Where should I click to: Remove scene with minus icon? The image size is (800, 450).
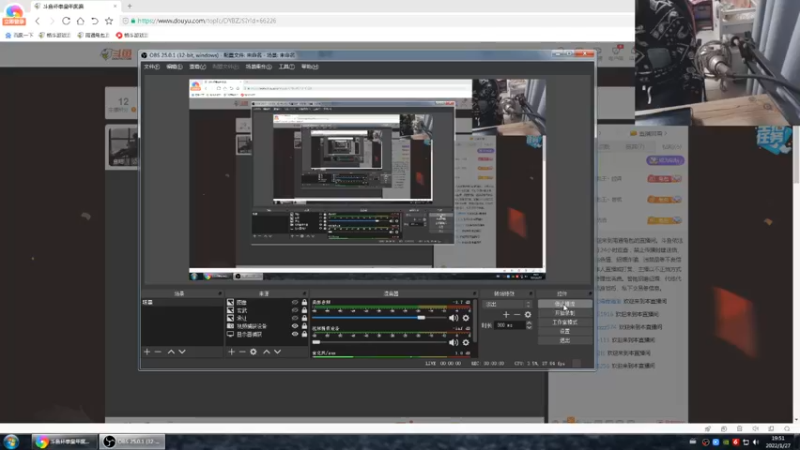click(158, 352)
